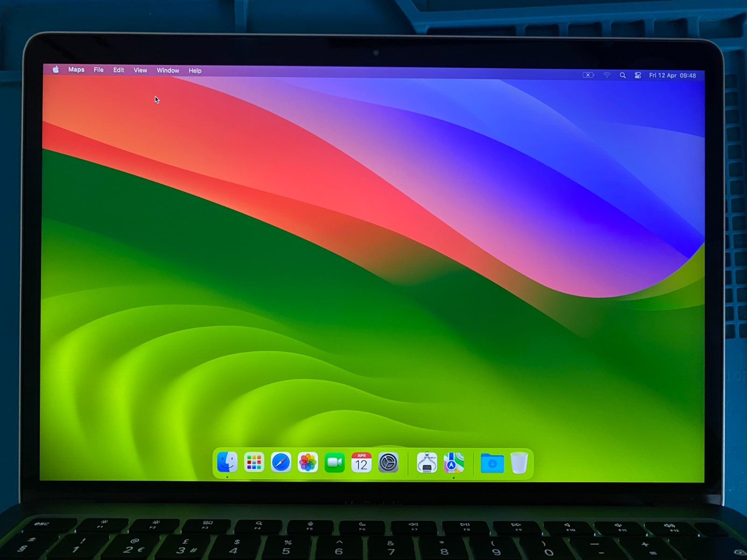Open the Trash from the Dock
747x560 pixels.
(x=519, y=463)
